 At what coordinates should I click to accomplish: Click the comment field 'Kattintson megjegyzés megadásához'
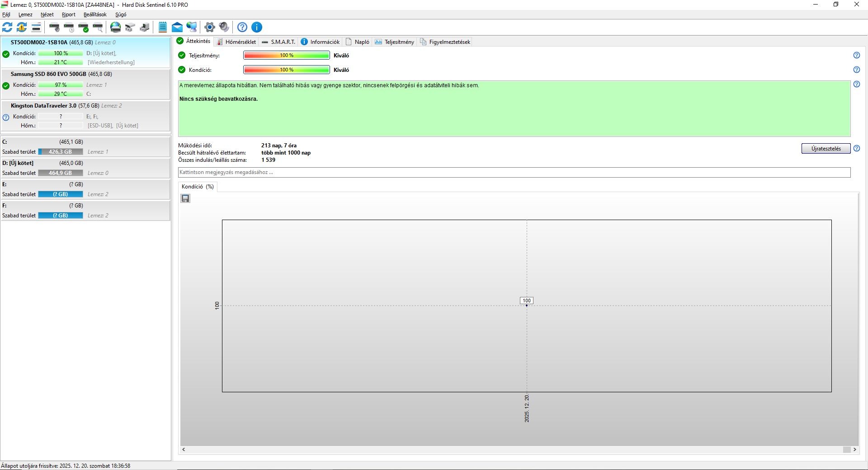pyautogui.click(x=514, y=172)
